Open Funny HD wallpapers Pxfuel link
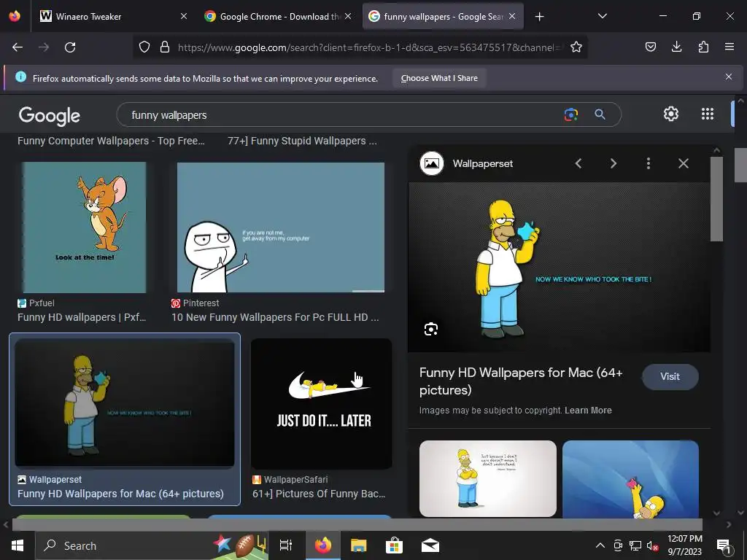 coord(82,317)
